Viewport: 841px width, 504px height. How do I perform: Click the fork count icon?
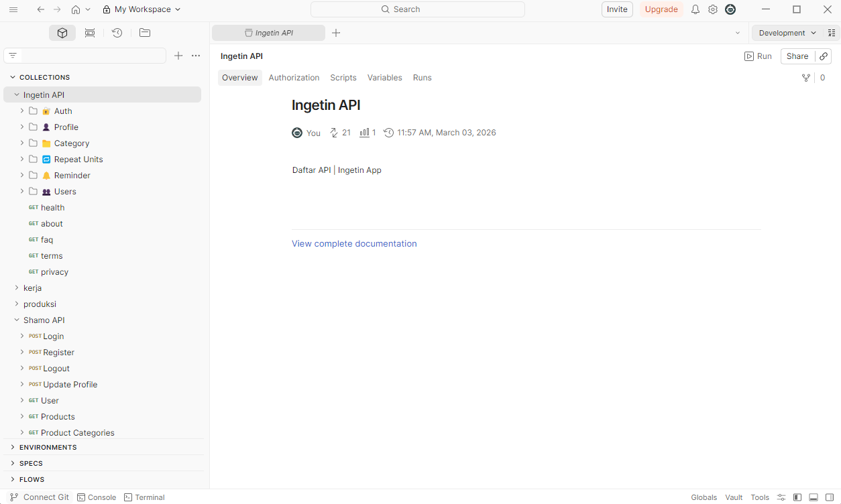coord(806,78)
